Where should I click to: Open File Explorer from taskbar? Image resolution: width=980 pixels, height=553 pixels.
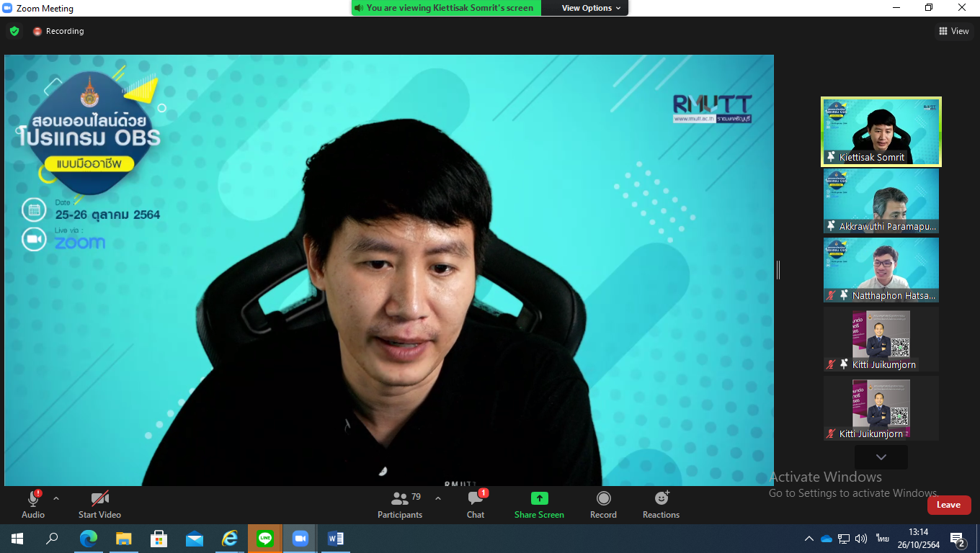click(123, 539)
